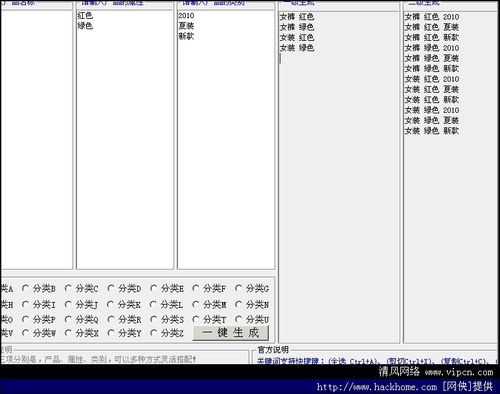Click the 一键生成 generate button
This screenshot has width=500, height=394.
231,333
